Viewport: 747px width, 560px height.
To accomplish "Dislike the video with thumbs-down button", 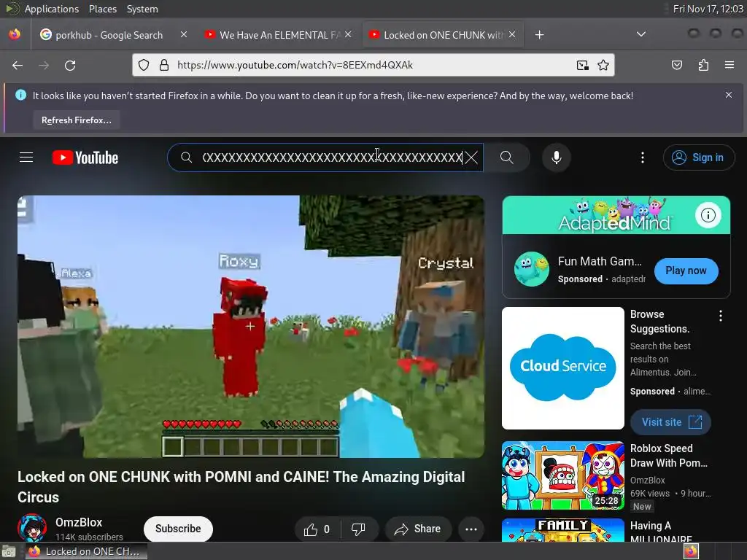I will tap(358, 529).
